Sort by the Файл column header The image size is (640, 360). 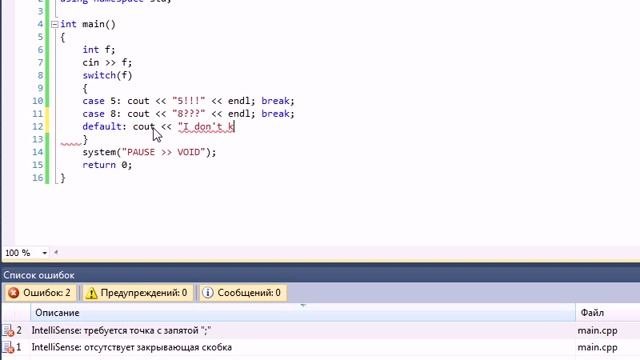click(x=608, y=313)
